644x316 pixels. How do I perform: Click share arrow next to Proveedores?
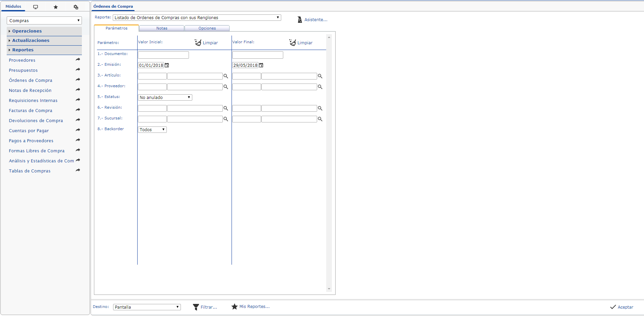[78, 60]
